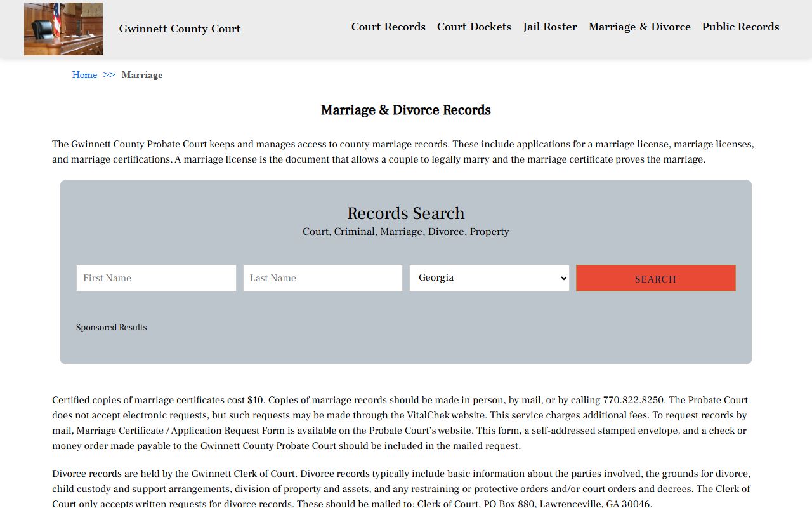
Task: Go to Court Dockets page
Action: click(x=474, y=27)
